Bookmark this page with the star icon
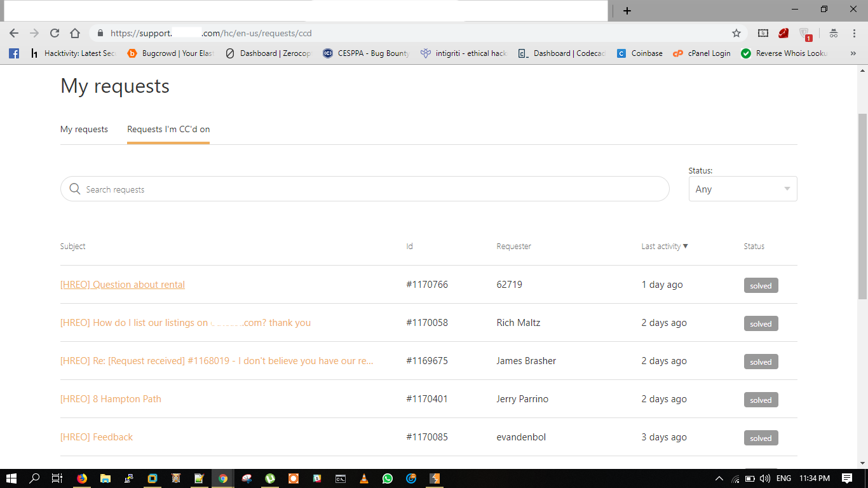This screenshot has height=488, width=868. pos(736,33)
